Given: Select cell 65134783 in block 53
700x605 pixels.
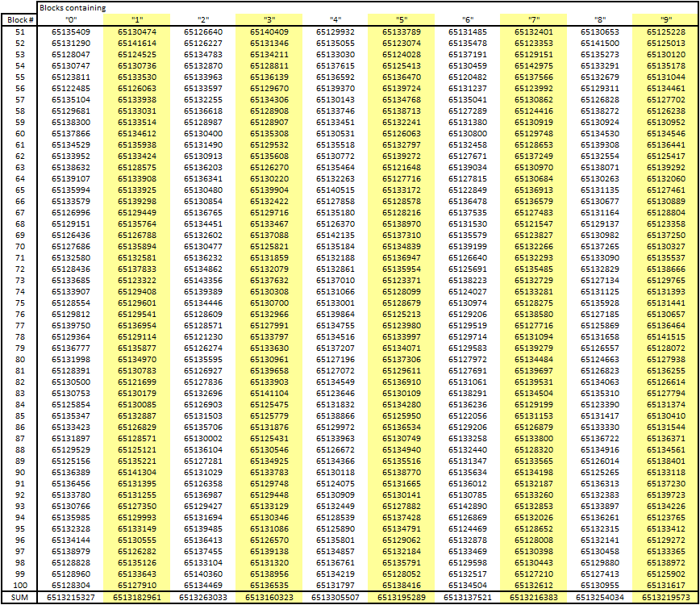Looking at the screenshot, I should point(203,55).
